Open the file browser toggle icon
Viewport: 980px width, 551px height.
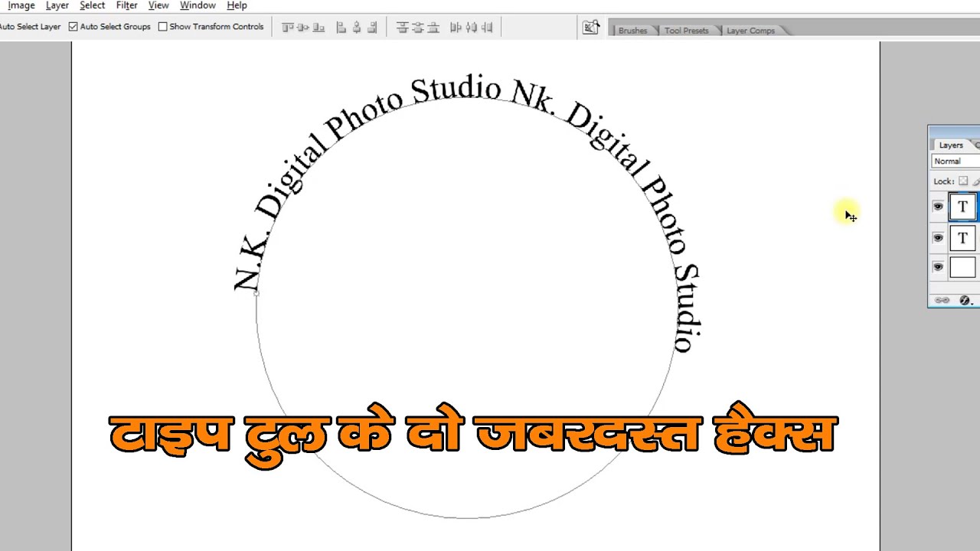coord(591,28)
